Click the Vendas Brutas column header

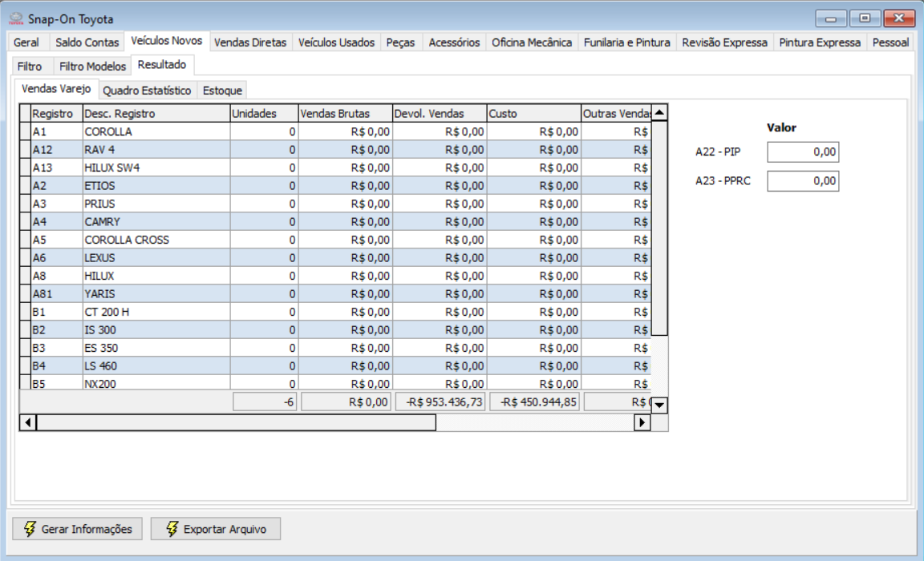click(x=346, y=113)
